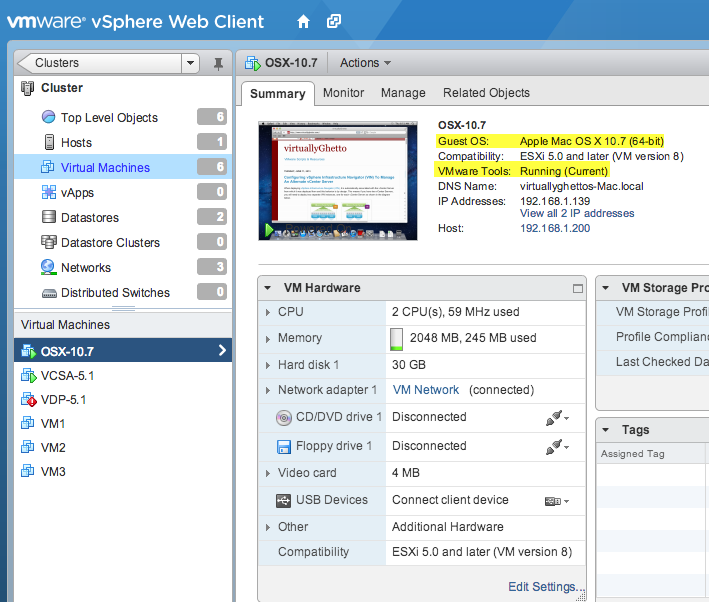The image size is (709, 602).
Task: Pin the navigator panel
Action: pos(218,64)
